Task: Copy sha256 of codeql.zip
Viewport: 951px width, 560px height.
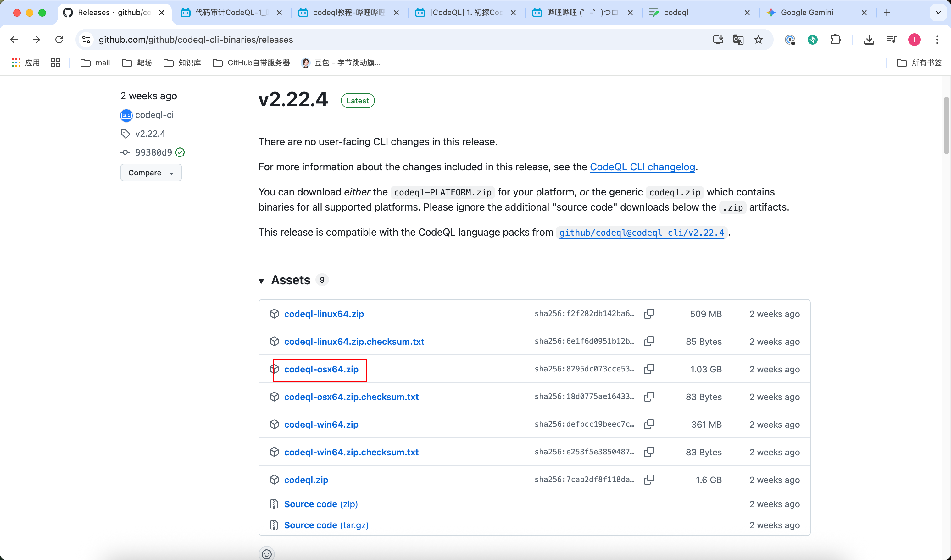Action: (x=649, y=479)
